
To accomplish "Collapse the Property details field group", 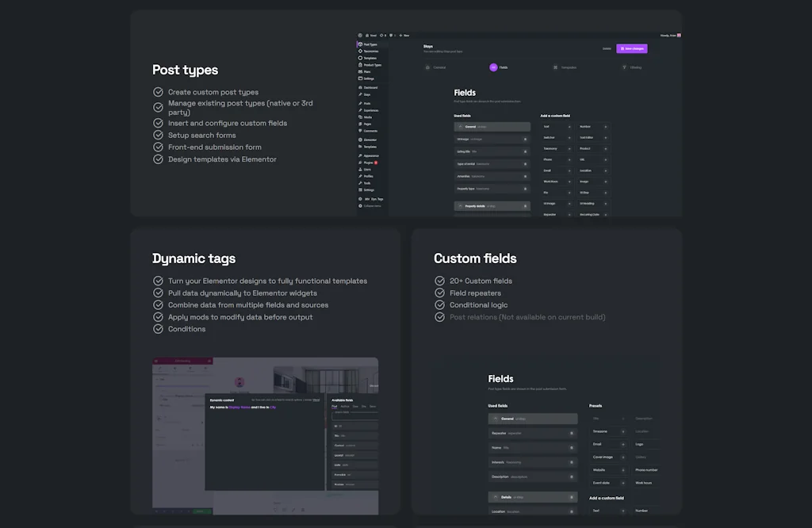I will 461,206.
